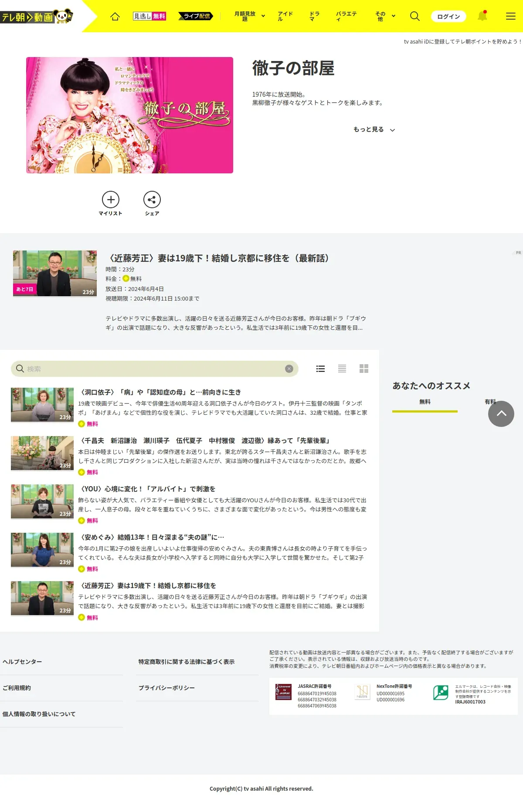The image size is (523, 812).
Task: Add the show to マイリスト
Action: pyautogui.click(x=111, y=203)
